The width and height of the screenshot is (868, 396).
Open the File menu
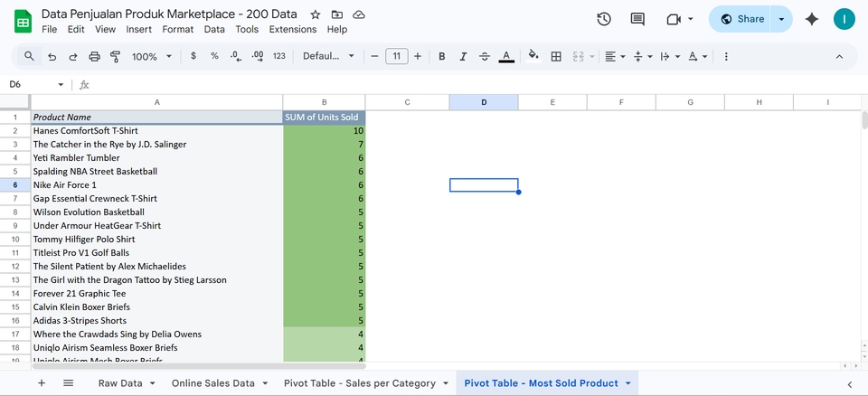click(x=49, y=29)
